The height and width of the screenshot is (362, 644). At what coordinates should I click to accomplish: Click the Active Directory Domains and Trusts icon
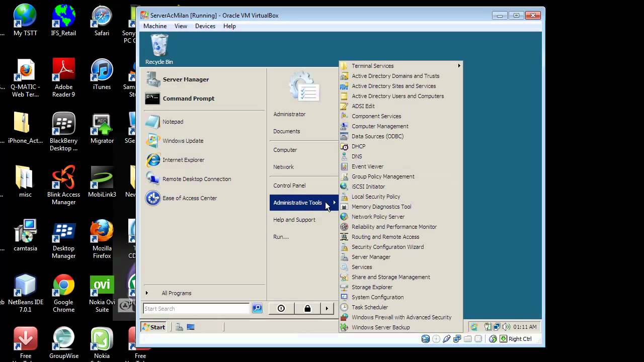point(344,76)
